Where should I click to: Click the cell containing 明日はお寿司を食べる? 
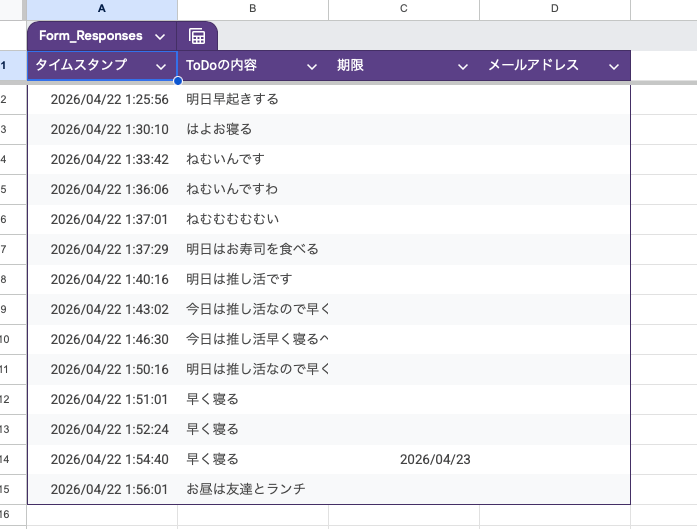(x=252, y=249)
